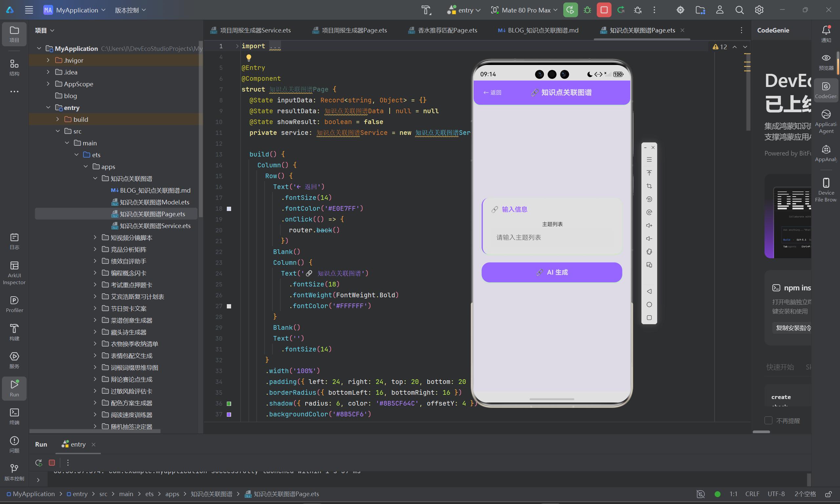840x504 pixels.
Task: Click the purple color swatch on line 37
Action: point(229,414)
